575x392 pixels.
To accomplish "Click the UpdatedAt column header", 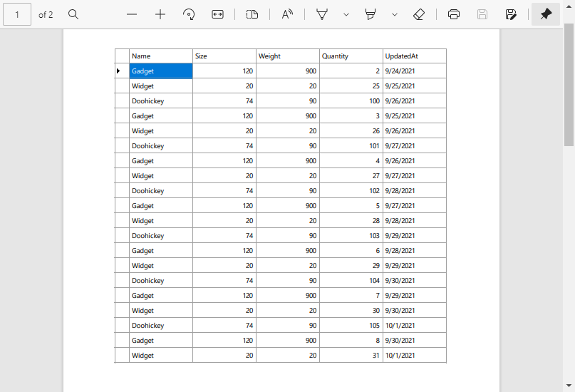I will coord(414,56).
